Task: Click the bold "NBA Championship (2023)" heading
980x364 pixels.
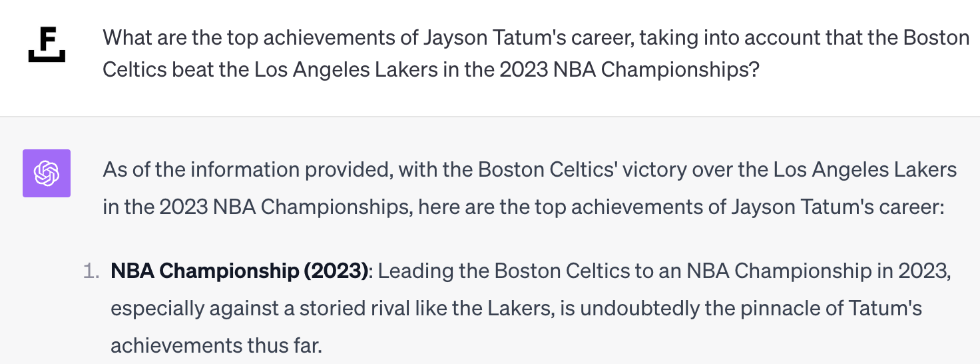Action: coord(240,271)
